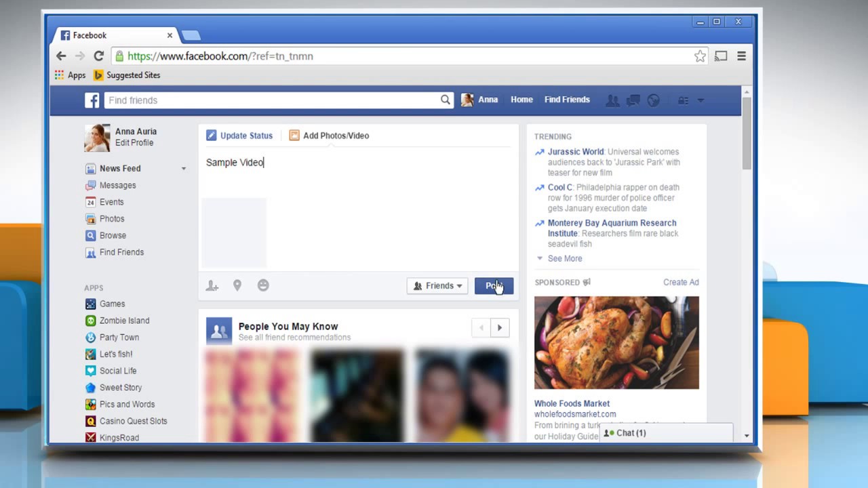Open a new browser tab
The width and height of the screenshot is (868, 488).
(x=191, y=35)
